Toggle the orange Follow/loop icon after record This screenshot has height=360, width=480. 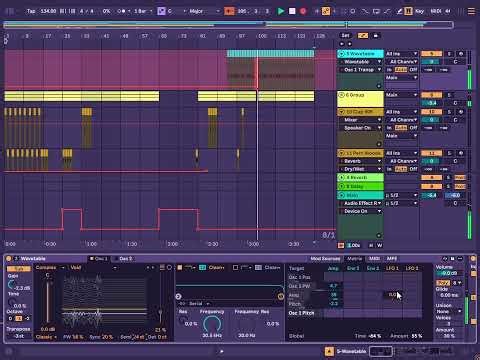coord(326,11)
